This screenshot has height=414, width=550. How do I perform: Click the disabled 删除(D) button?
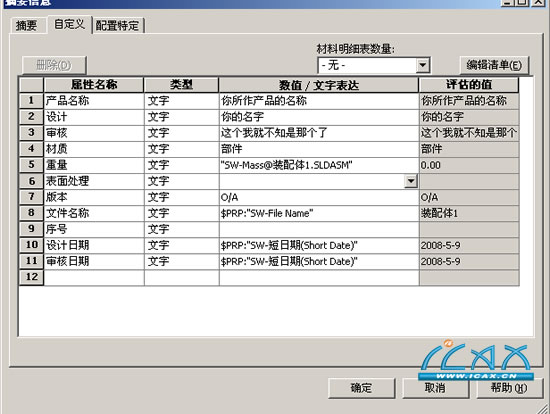click(x=54, y=65)
